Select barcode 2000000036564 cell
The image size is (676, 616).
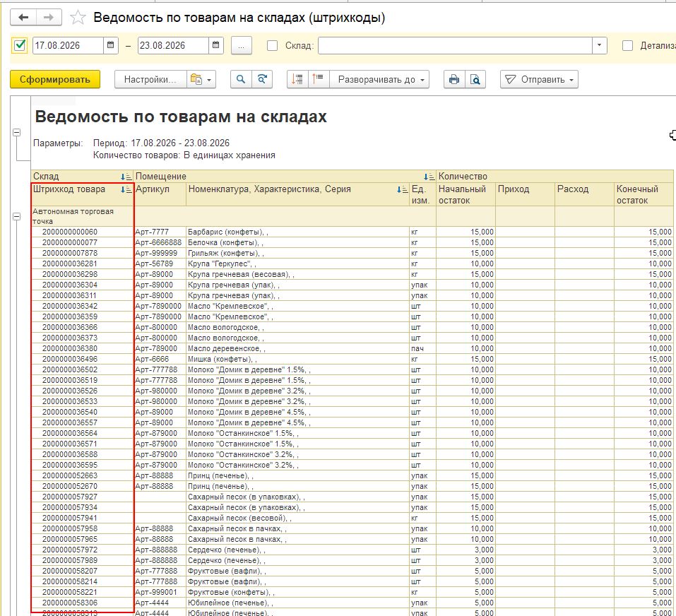pyautogui.click(x=83, y=433)
